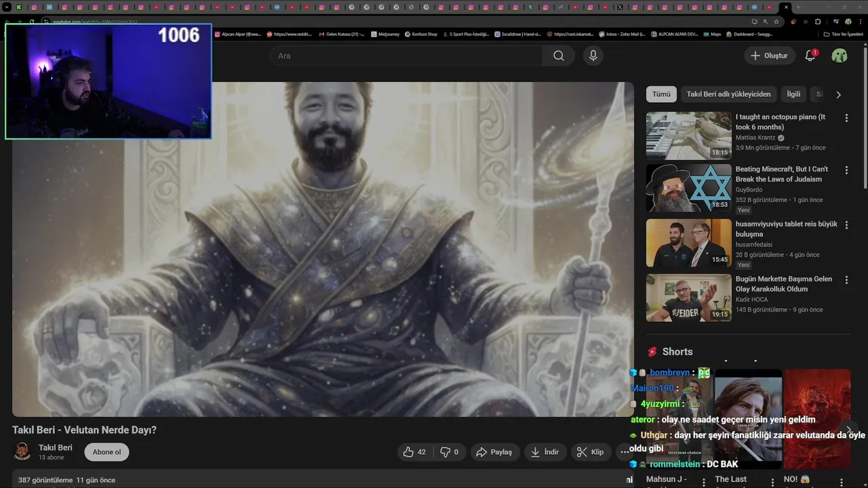Viewport: 868px width, 488px height.
Task: Close the active browser tab
Action: [787, 7]
